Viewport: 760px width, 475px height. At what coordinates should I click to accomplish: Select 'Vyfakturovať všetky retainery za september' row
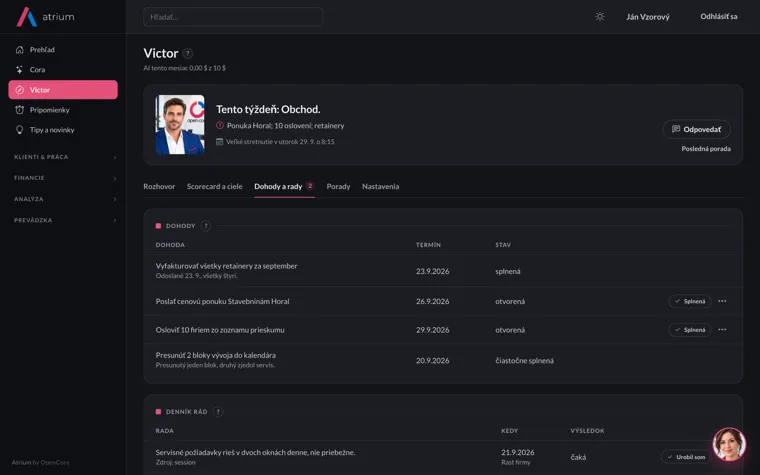click(443, 270)
